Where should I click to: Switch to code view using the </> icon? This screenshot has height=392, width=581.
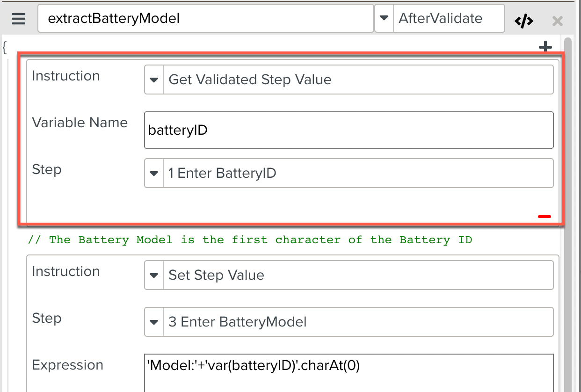[523, 20]
